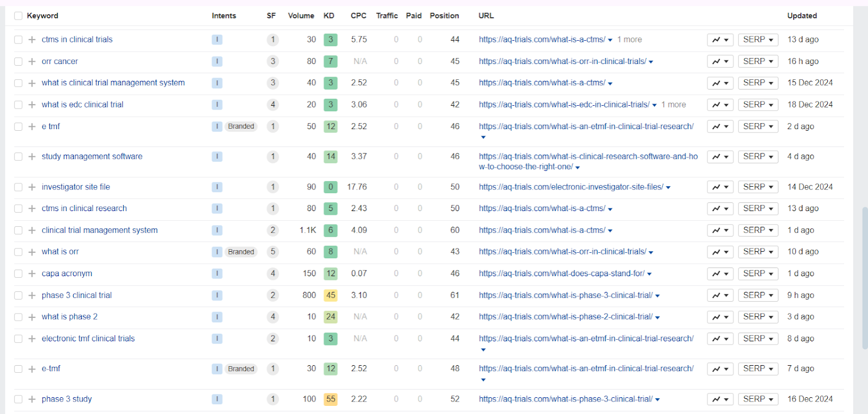Tick the select-all checkbox in header
The width and height of the screenshot is (868, 414).
[18, 16]
